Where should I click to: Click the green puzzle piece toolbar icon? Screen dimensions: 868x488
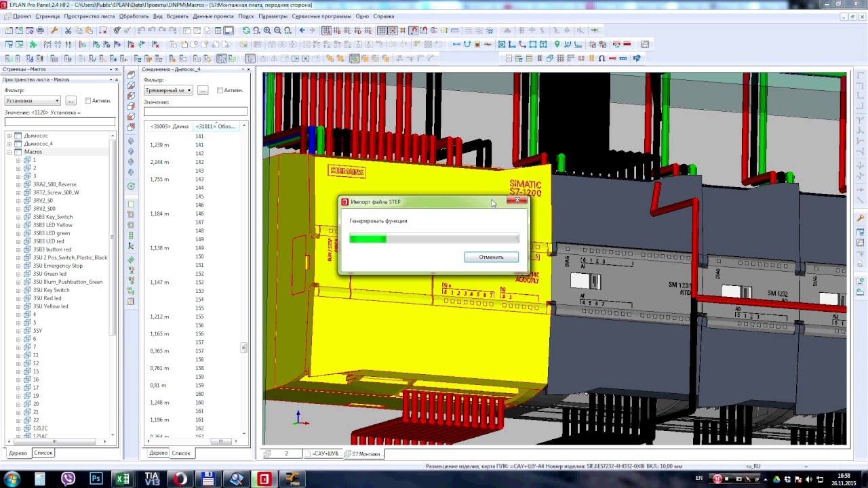point(32,45)
